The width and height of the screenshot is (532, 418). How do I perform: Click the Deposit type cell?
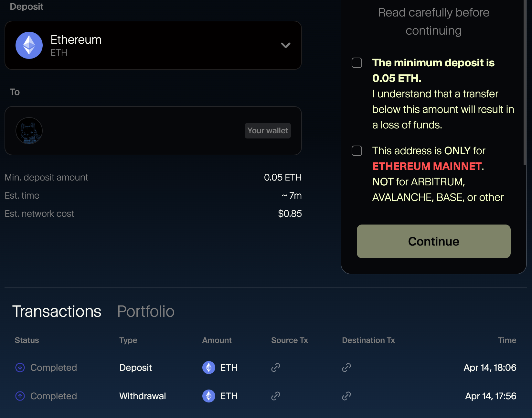[x=135, y=368]
